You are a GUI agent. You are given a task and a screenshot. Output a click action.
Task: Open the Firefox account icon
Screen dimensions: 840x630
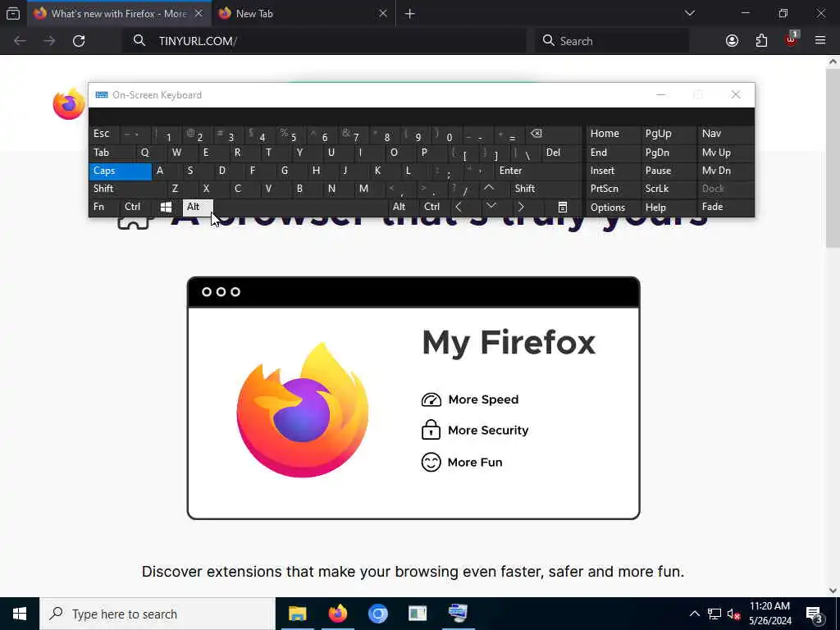(x=732, y=41)
